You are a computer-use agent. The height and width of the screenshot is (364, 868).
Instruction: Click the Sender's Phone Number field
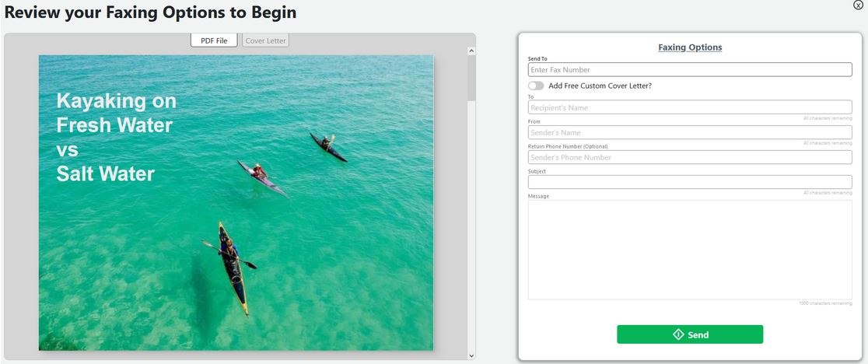click(x=690, y=157)
